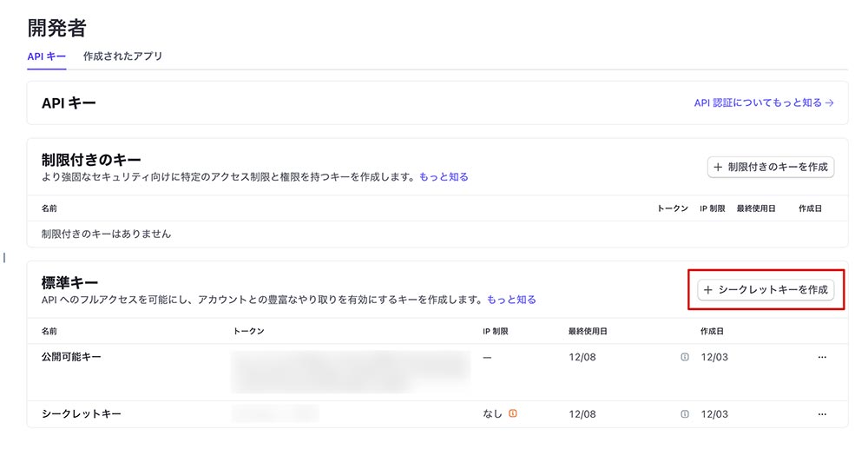Click 制限付きのキーを作成 button
Screen dimensions: 868x449
771,167
